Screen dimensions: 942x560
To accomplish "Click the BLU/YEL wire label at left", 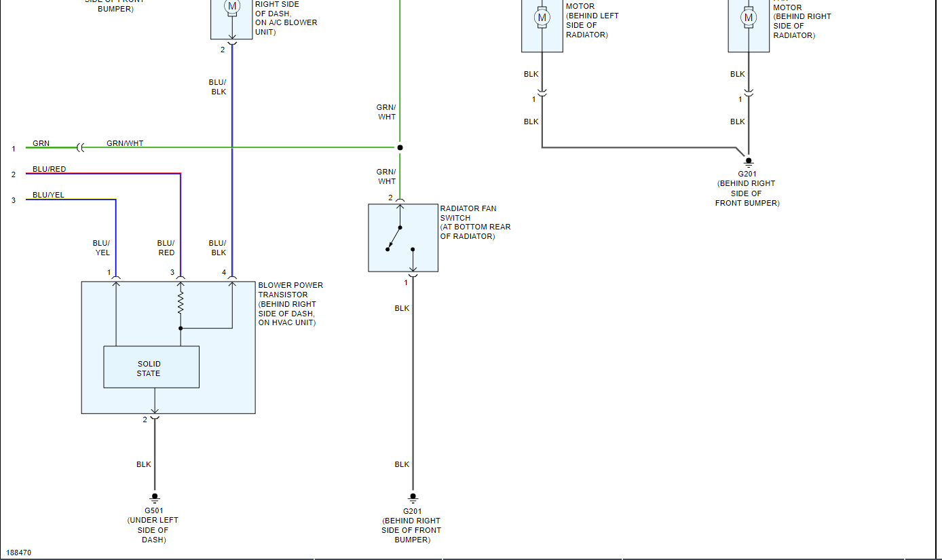I will (49, 195).
